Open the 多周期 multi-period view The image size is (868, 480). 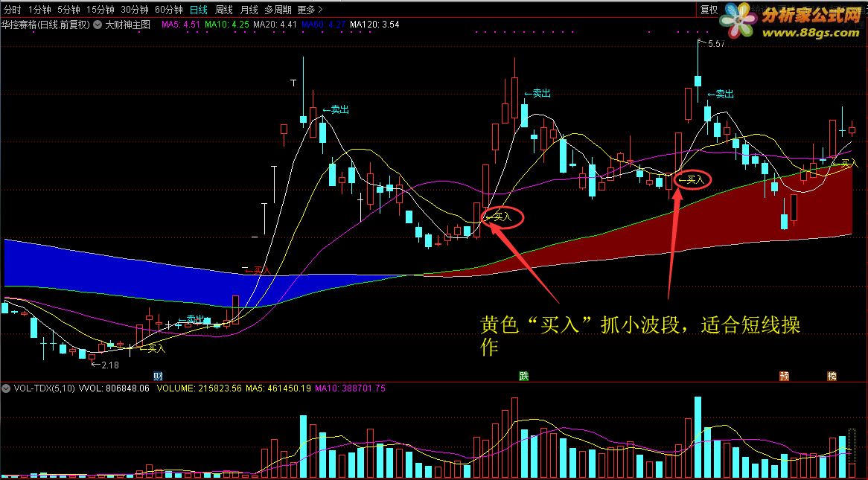click(278, 10)
